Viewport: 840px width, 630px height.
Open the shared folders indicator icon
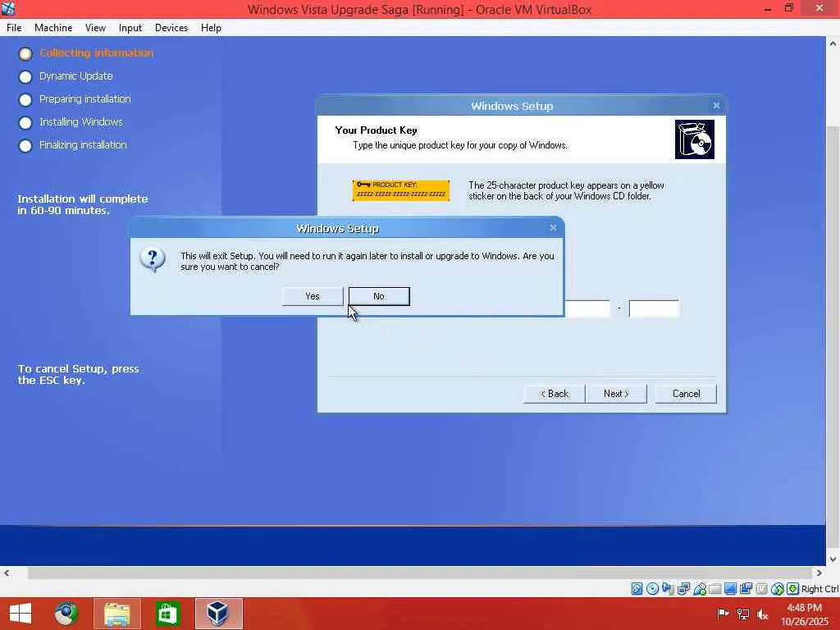pos(714,589)
